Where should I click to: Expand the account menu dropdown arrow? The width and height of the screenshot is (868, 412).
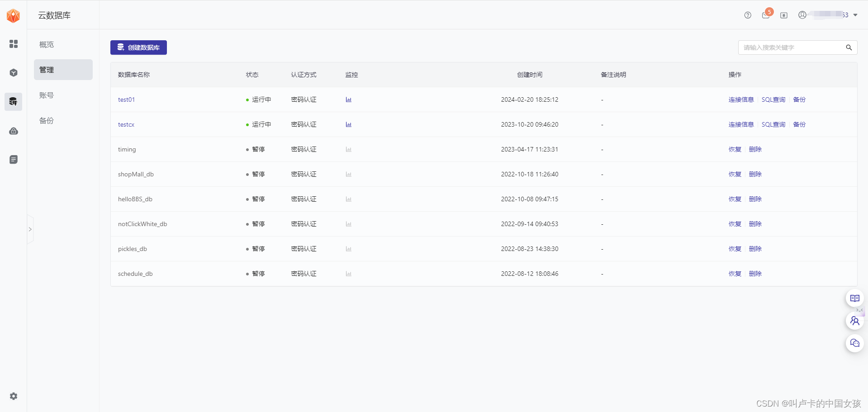click(x=855, y=15)
